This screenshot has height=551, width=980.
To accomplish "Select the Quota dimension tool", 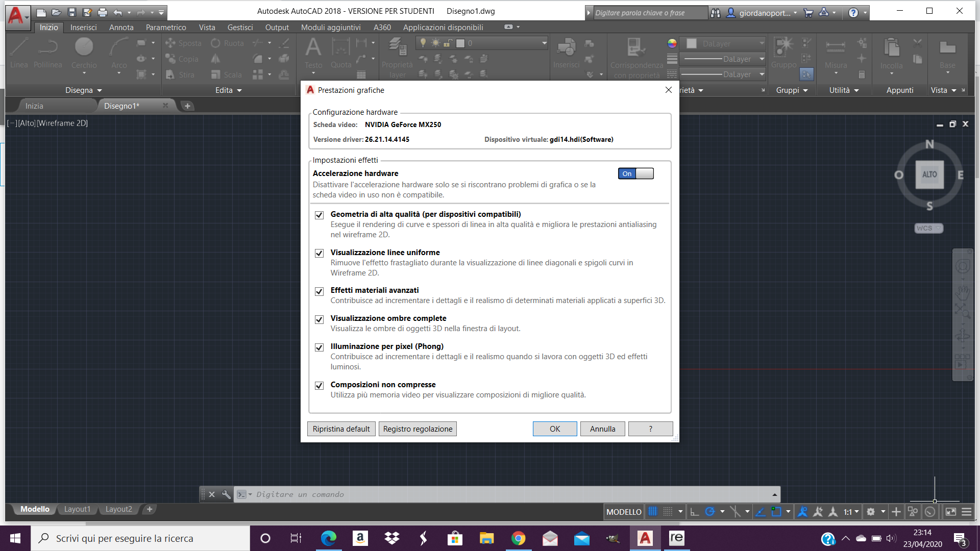I will (341, 53).
